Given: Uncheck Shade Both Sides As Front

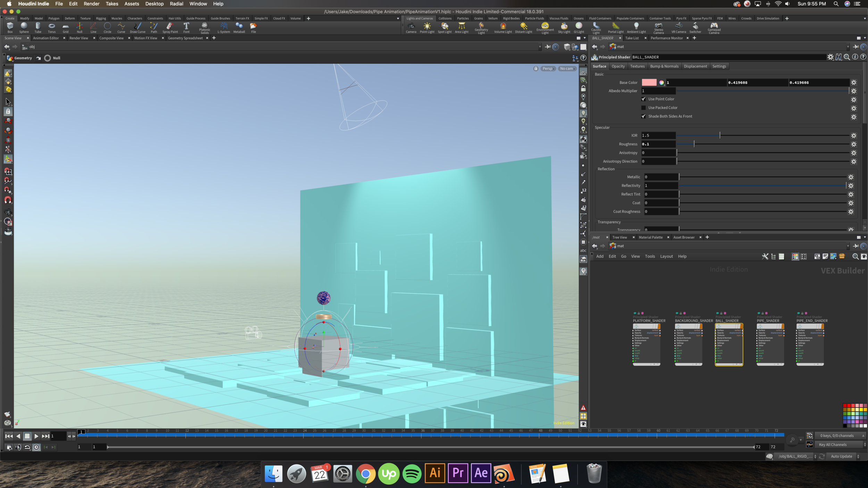Looking at the screenshot, I should tap(643, 116).
